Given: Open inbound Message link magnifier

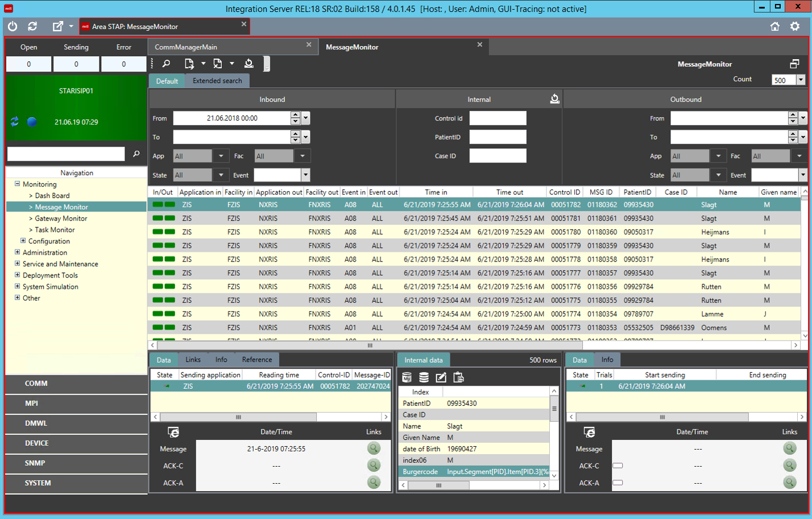Looking at the screenshot, I should point(374,449).
